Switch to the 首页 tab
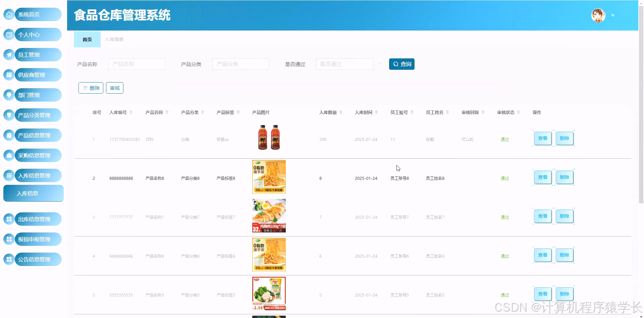 click(87, 39)
